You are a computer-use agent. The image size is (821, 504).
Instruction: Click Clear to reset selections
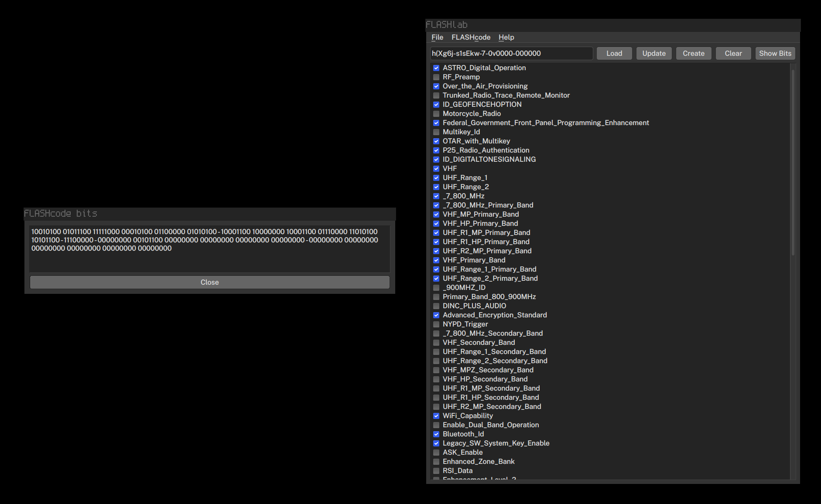pos(733,53)
